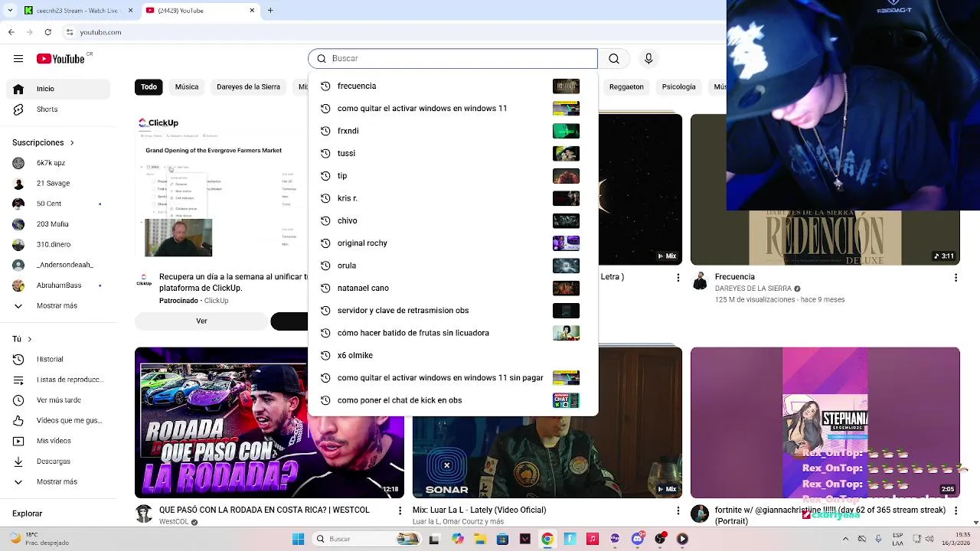Open the DAREYES DE LA SIERRA channel link
The image size is (980, 551).
[753, 289]
